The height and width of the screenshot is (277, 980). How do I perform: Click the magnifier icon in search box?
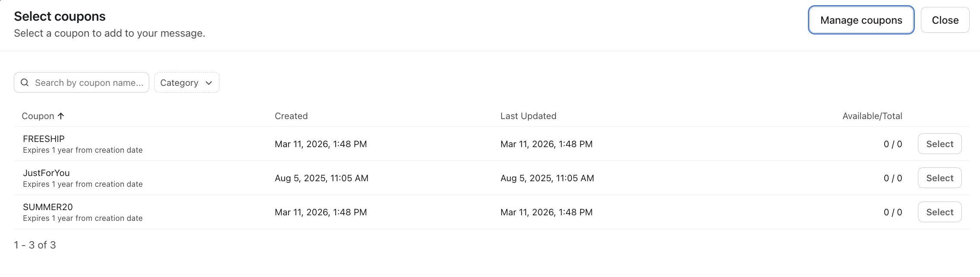[25, 82]
